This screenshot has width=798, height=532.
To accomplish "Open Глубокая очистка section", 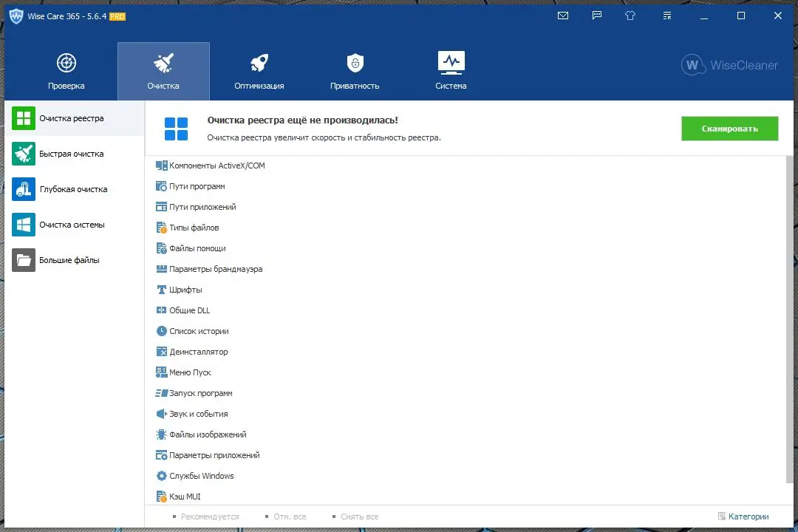I will (x=75, y=189).
